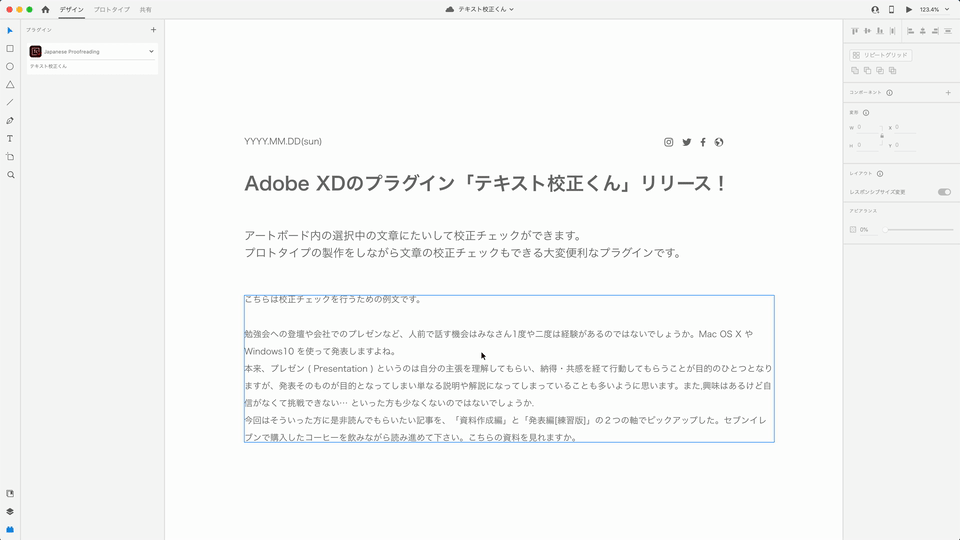This screenshot has height=540, width=960.
Task: Click the Instagram icon on artboard
Action: tap(669, 142)
